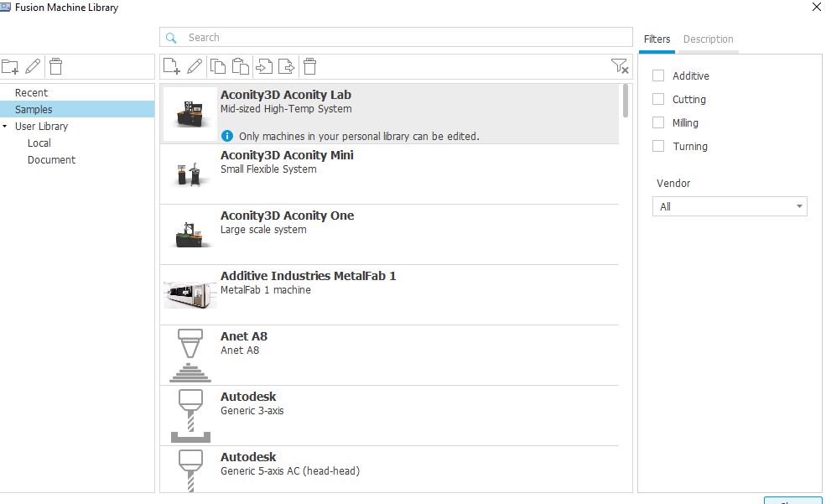Screen dimensions: 826x504
Task: Paste a machine using the paste icon
Action: 240,66
